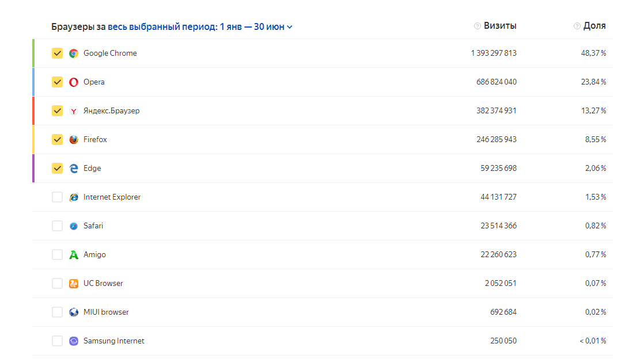
Task: Open the period dropdown chevron
Action: pyautogui.click(x=290, y=27)
